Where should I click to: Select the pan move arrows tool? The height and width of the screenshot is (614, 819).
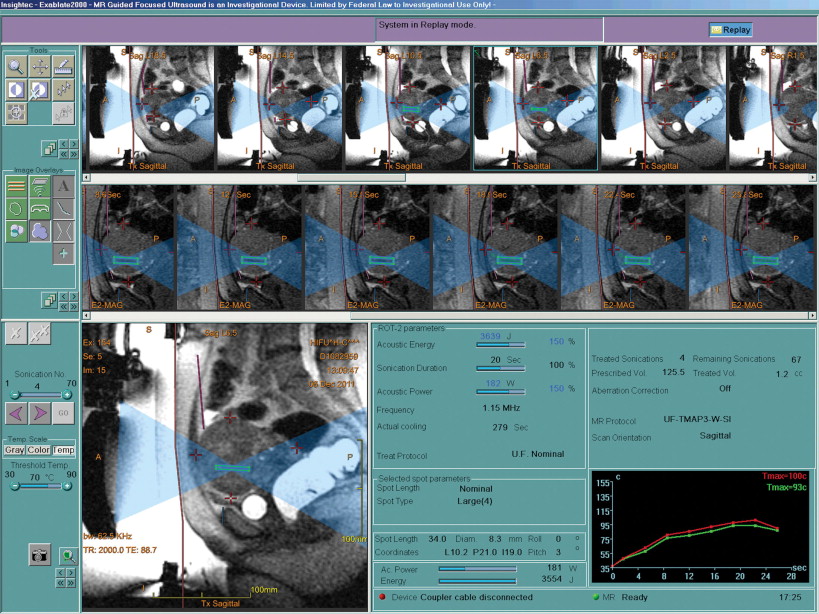click(40, 67)
